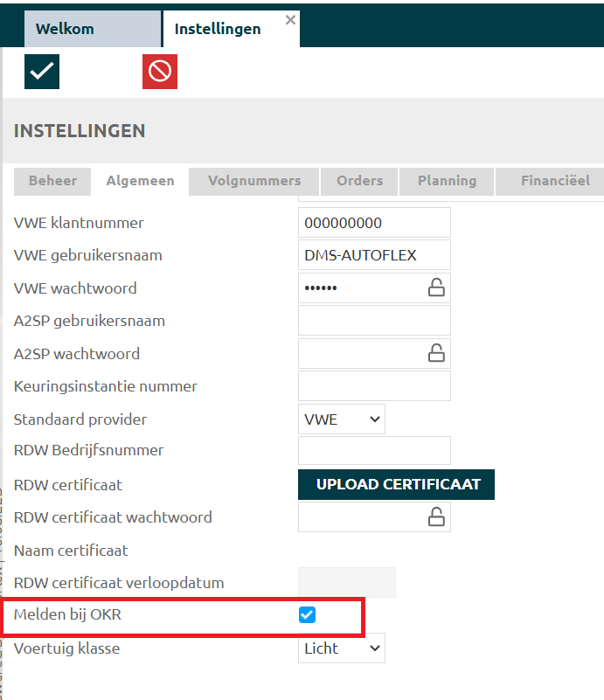This screenshot has width=604, height=700.
Task: Click lock icon in A2SP wachtwoord field
Action: [x=435, y=353]
